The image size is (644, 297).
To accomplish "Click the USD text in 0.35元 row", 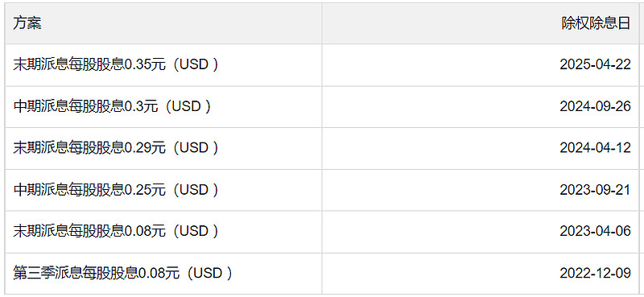I will coord(194,65).
